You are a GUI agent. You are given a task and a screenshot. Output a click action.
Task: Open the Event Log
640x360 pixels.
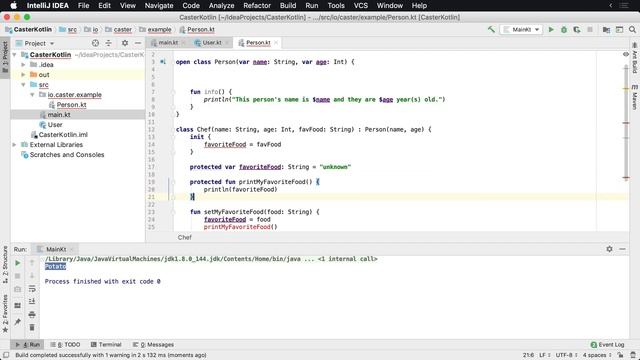pyautogui.click(x=607, y=344)
